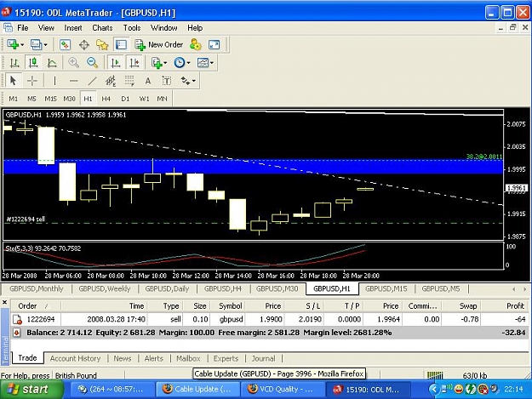Click the Periodicity clock icon
532x399 pixels.
click(179, 63)
